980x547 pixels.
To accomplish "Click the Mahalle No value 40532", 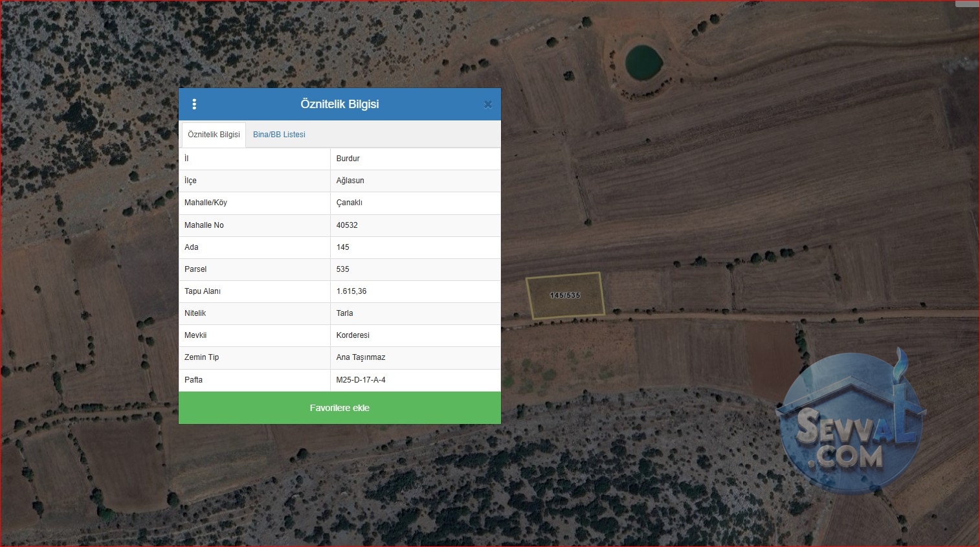I will pos(347,225).
